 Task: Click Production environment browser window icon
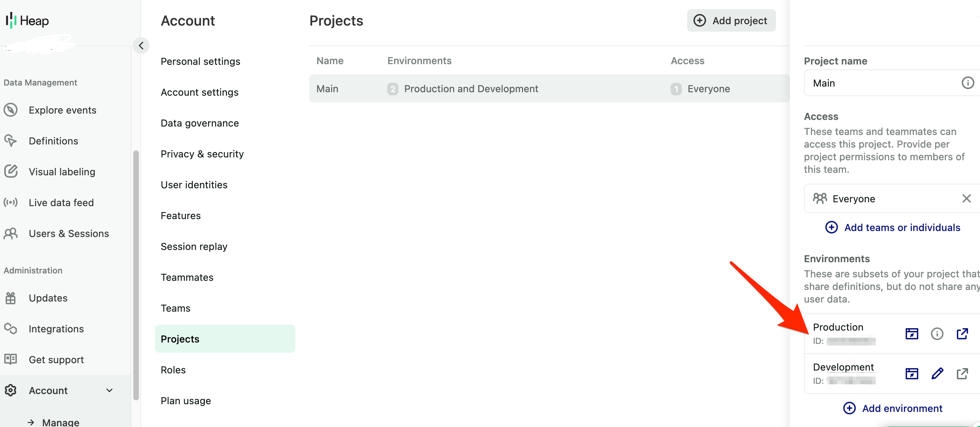[912, 334]
